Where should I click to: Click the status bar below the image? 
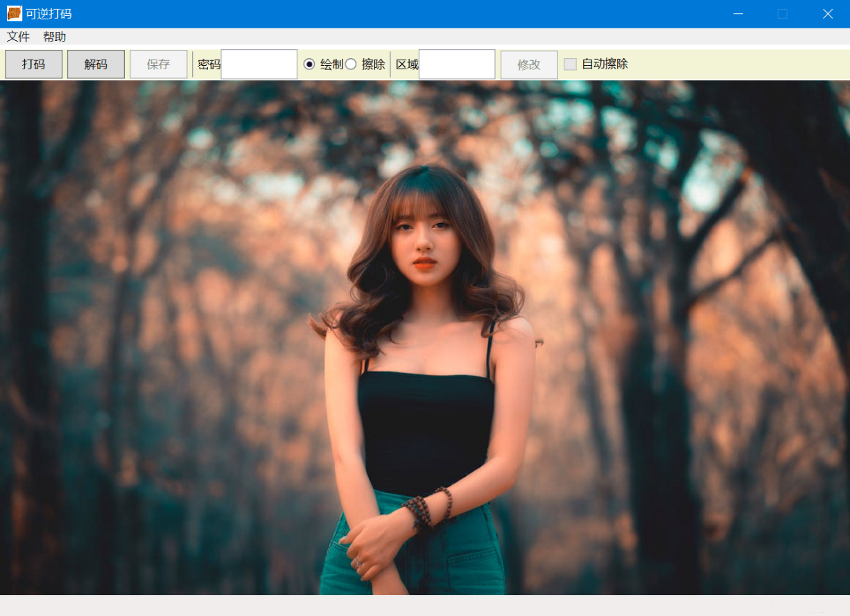point(424,605)
